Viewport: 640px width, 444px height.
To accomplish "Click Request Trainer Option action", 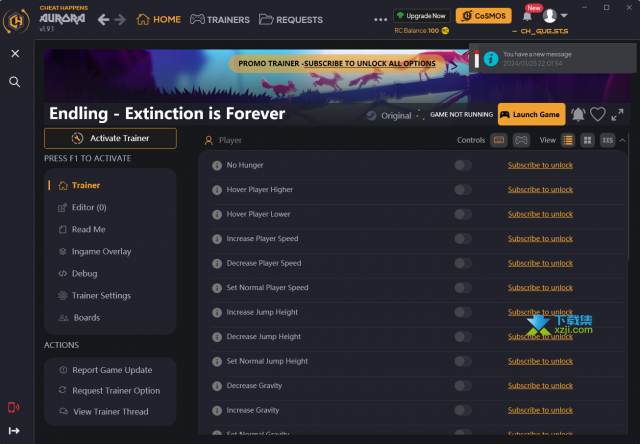I will tap(110, 391).
